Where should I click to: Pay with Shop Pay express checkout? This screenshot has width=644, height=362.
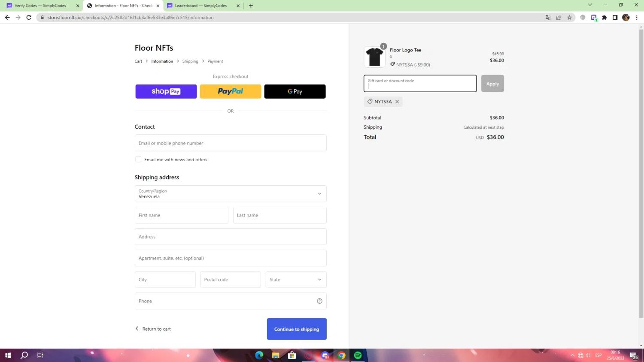tap(166, 91)
